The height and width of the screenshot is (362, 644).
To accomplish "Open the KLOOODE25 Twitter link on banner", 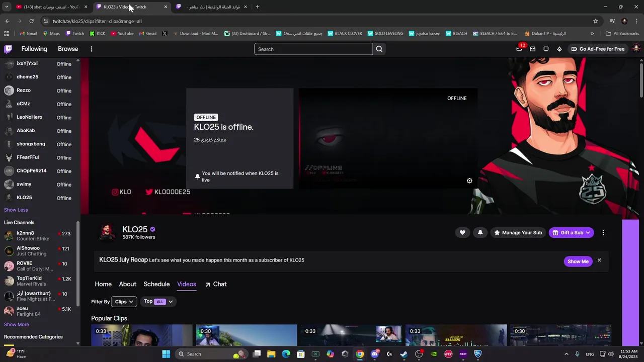I will pos(168,192).
